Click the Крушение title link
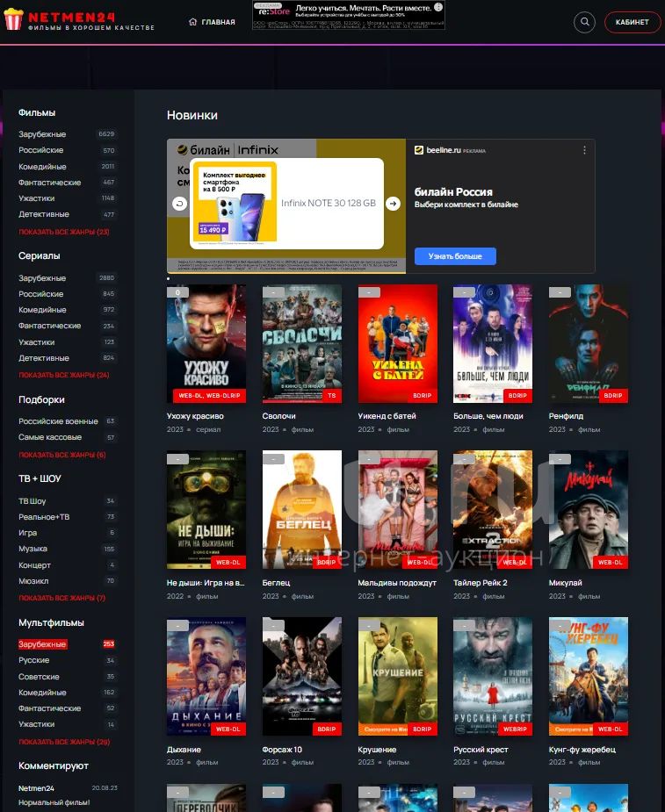665x812 pixels. point(377,750)
